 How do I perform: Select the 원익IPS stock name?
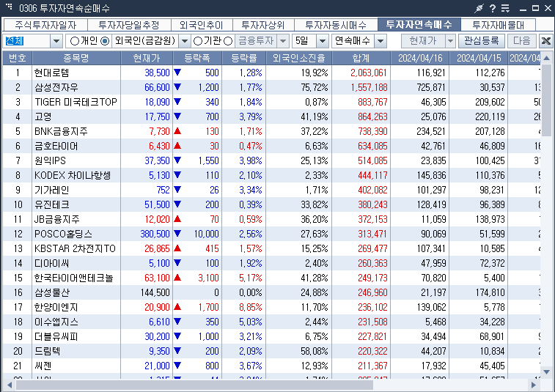point(50,160)
